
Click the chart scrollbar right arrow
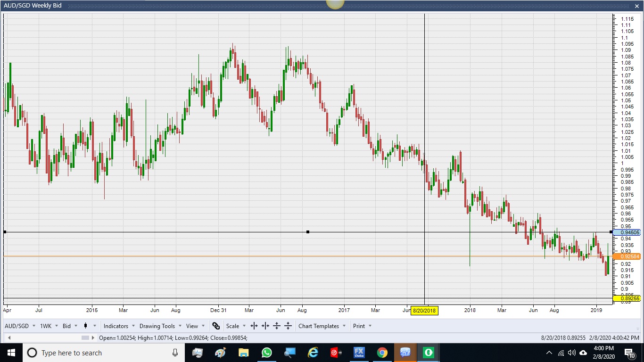[93, 338]
